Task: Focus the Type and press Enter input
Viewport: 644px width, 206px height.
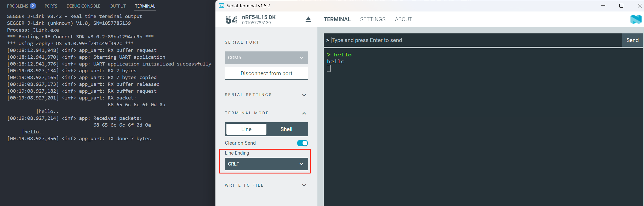Action: [473, 40]
